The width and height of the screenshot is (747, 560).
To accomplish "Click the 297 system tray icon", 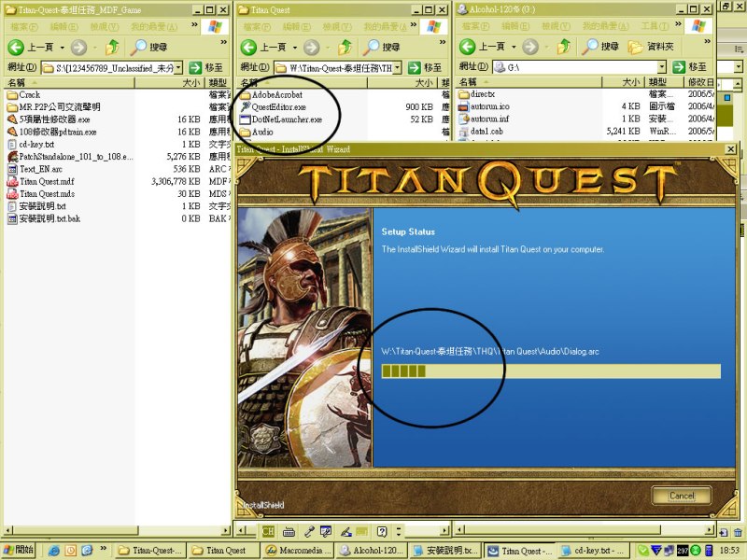I will (683, 551).
